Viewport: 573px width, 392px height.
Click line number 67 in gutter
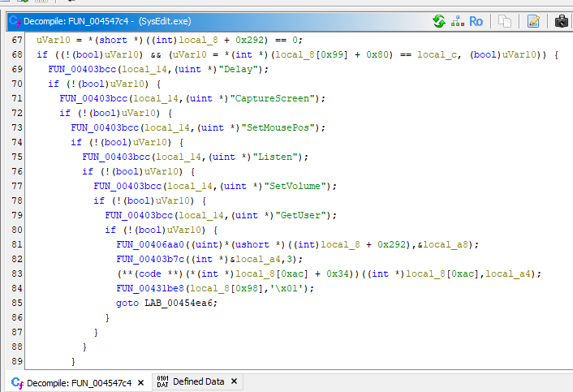tap(16, 40)
